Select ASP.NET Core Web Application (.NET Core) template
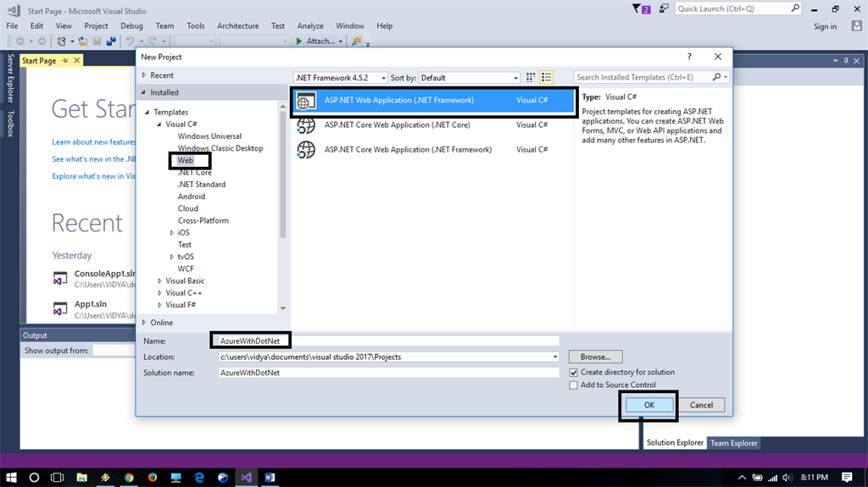Viewport: 868px width, 487px height. pyautogui.click(x=433, y=125)
